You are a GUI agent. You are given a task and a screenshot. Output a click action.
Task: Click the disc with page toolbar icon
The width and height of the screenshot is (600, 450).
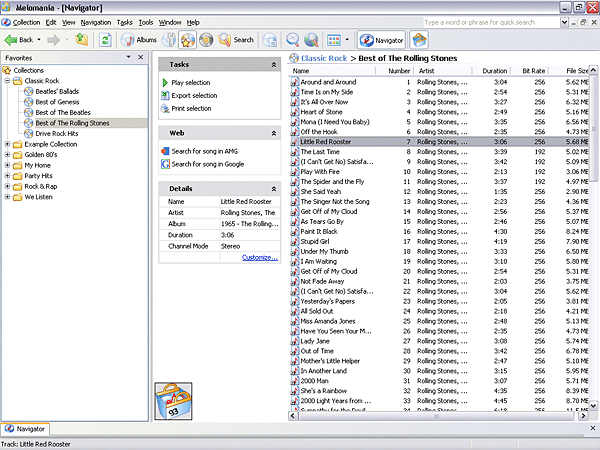tap(270, 40)
